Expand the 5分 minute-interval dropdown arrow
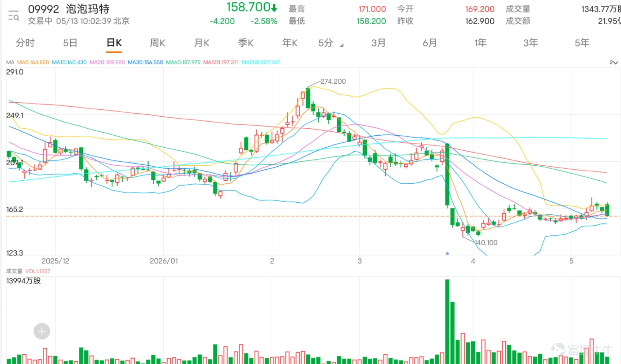Image resolution: width=621 pixels, height=364 pixels. click(342, 45)
